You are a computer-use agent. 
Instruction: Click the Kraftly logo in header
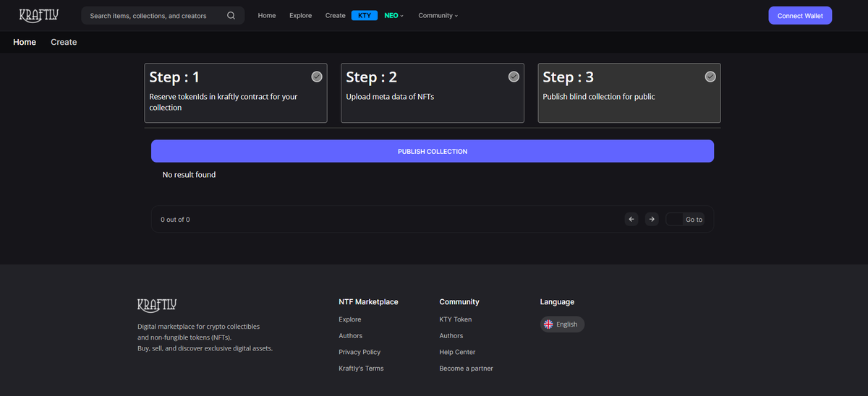pos(39,15)
